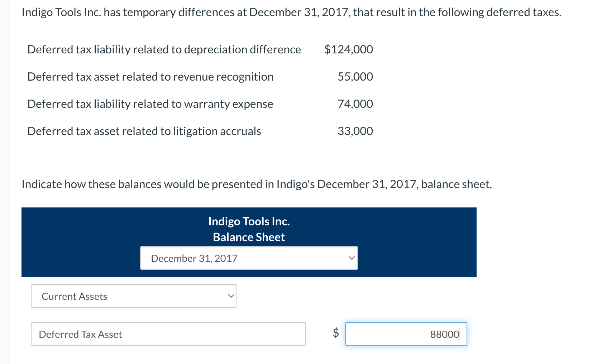Click the Deferred tax asset litigation accruals line

click(144, 131)
